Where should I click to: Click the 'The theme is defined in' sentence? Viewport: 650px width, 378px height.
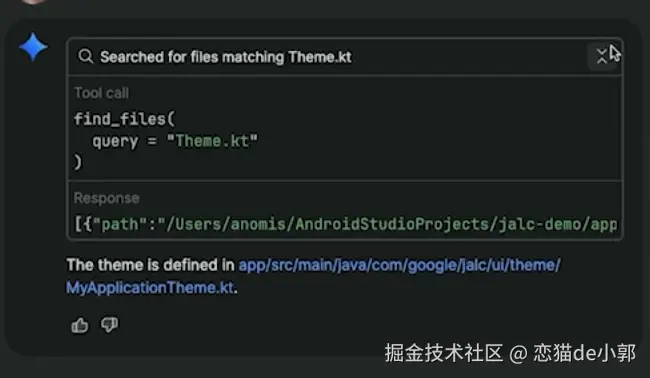[150, 265]
